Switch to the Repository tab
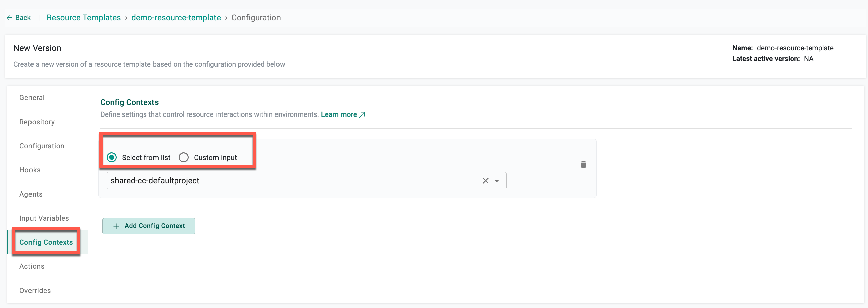This screenshot has height=308, width=868. pyautogui.click(x=37, y=122)
